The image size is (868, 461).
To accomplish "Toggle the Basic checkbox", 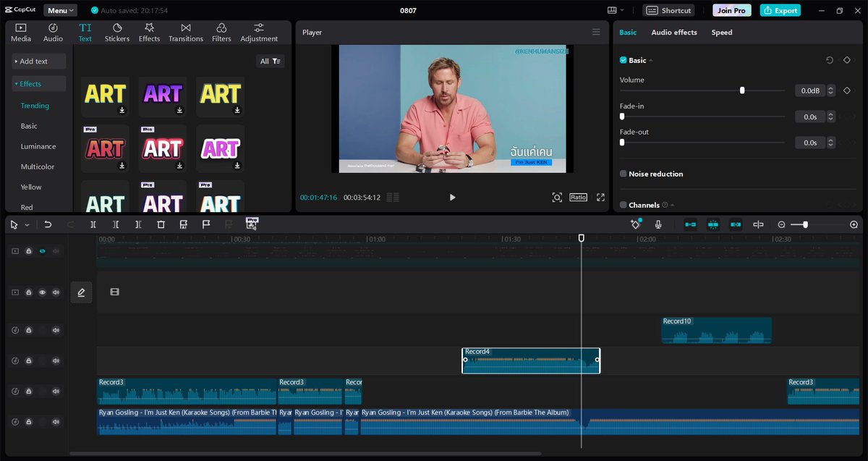I will [624, 60].
